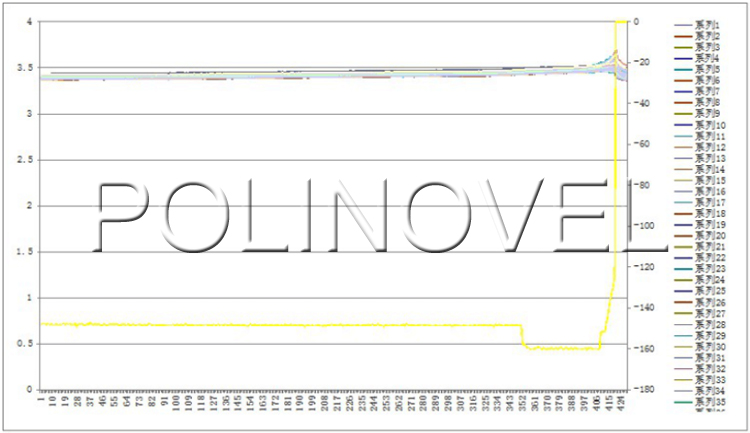Click the 系列18 line color marker
Image resolution: width=750 pixels, height=433 pixels.
point(683,214)
